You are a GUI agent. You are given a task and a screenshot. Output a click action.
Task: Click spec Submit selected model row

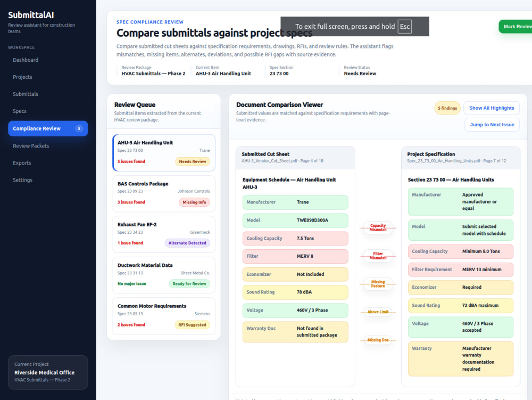(460, 230)
